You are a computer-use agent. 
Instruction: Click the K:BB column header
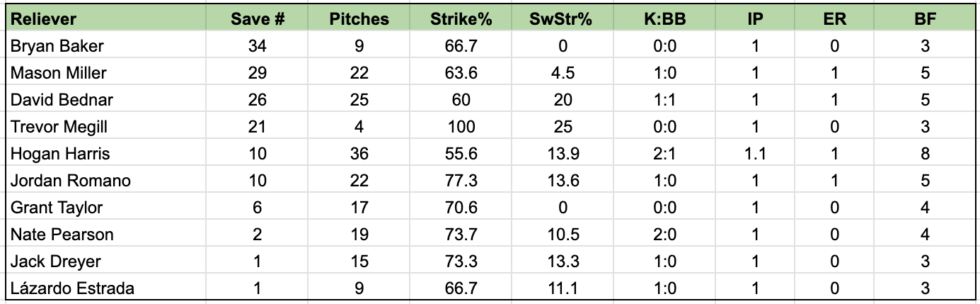tap(664, 19)
